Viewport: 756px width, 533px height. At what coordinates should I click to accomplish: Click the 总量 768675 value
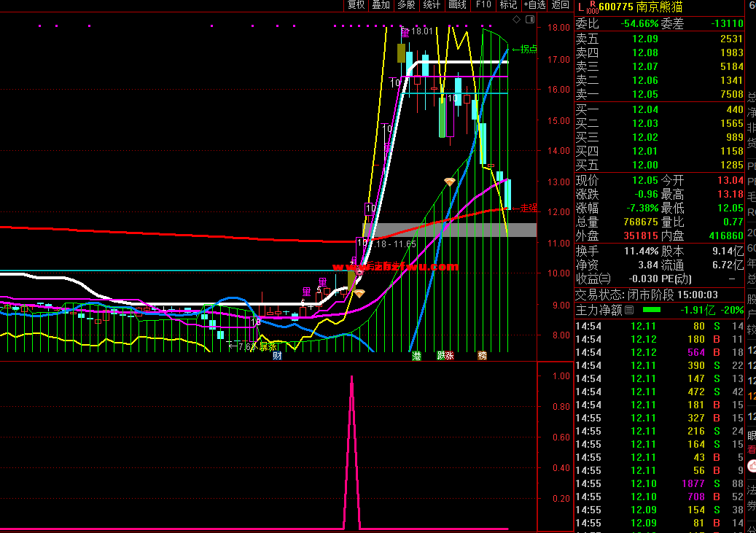tap(640, 222)
